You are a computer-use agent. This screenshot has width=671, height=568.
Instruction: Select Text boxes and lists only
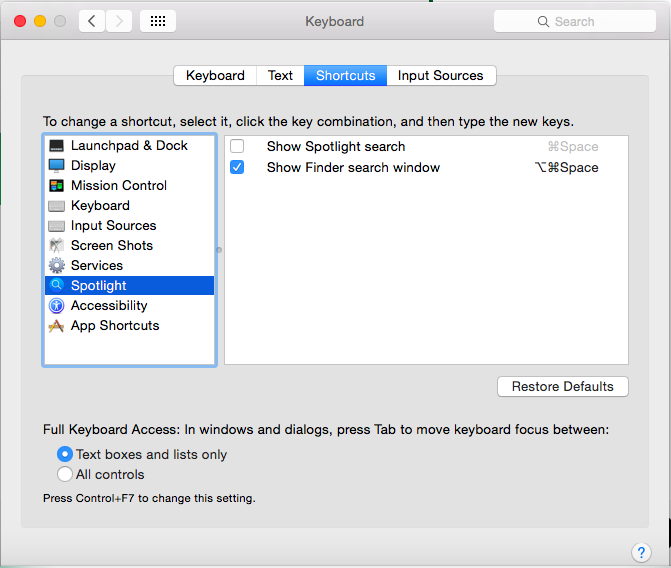coord(65,454)
